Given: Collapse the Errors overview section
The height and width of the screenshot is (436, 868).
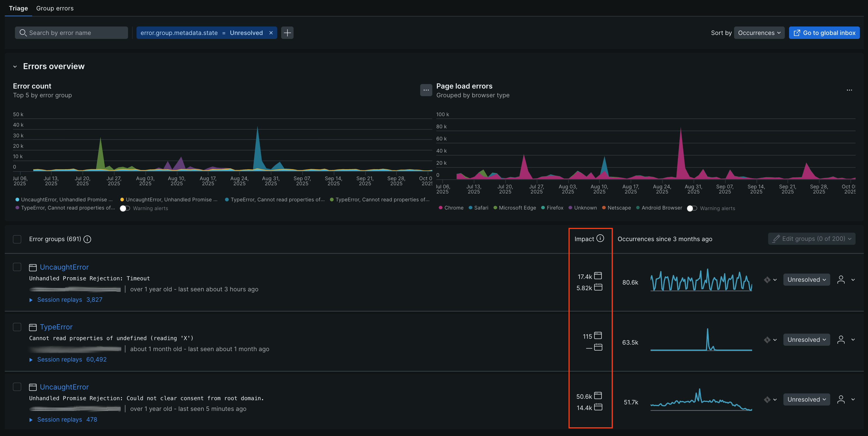Looking at the screenshot, I should pyautogui.click(x=15, y=67).
